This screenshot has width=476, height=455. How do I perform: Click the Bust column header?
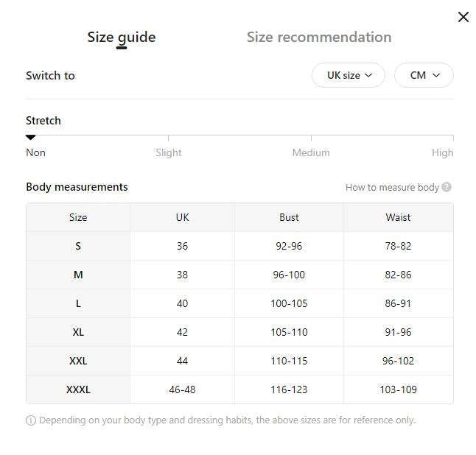point(289,217)
